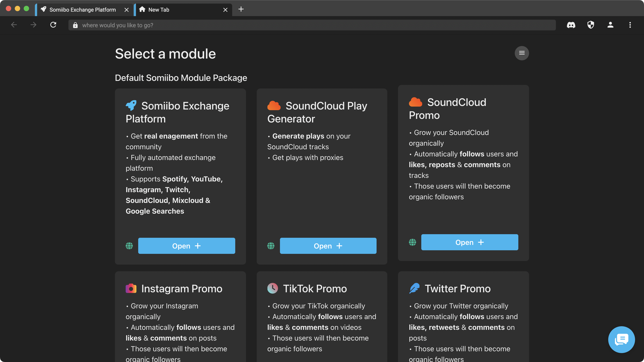Open the SoundCloud Promo module
The height and width of the screenshot is (362, 644).
[470, 242]
